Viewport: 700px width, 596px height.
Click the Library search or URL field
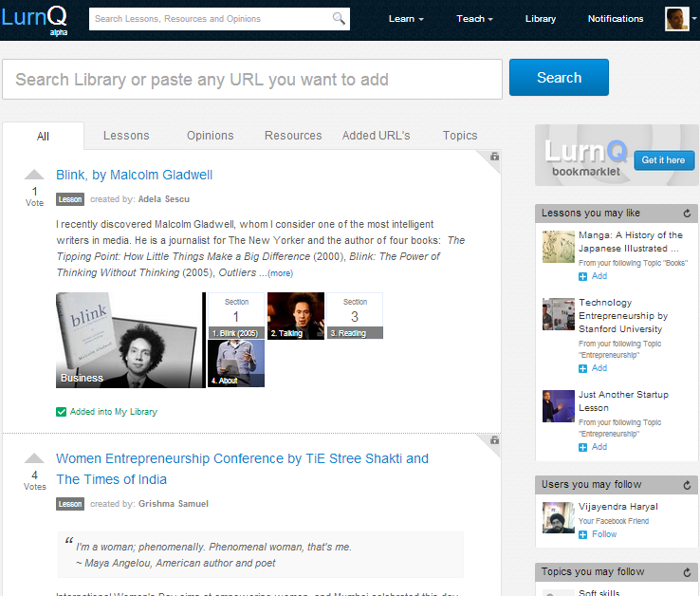(x=252, y=79)
